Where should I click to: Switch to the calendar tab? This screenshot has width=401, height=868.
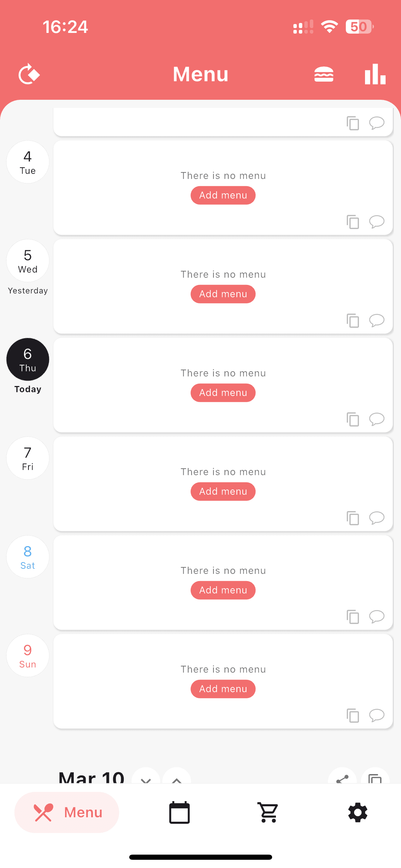point(179,812)
